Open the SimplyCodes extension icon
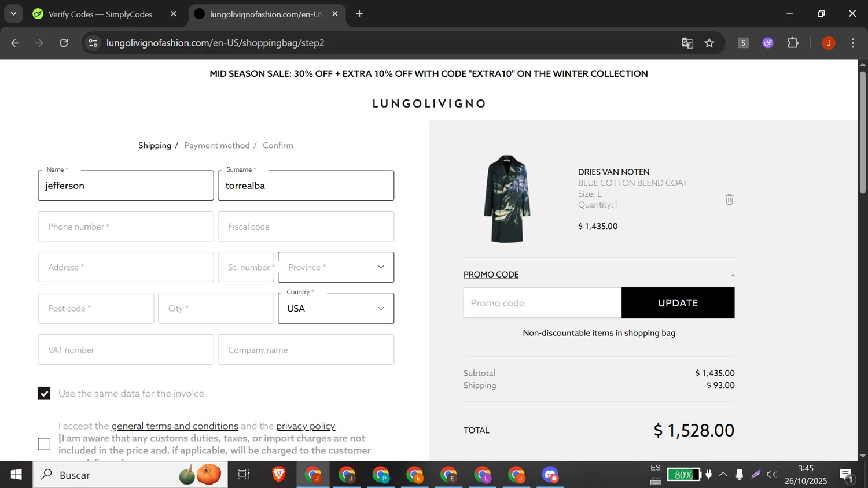This screenshot has height=488, width=868. coord(744,43)
